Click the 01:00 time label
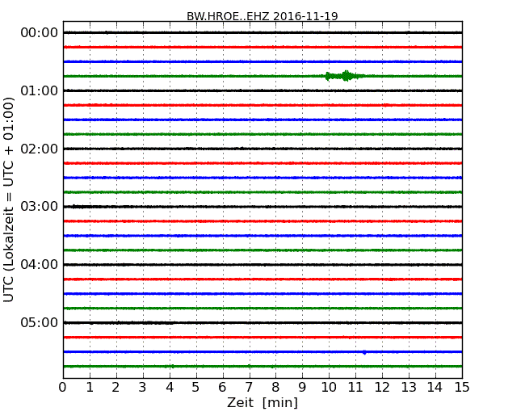 click(40, 90)
